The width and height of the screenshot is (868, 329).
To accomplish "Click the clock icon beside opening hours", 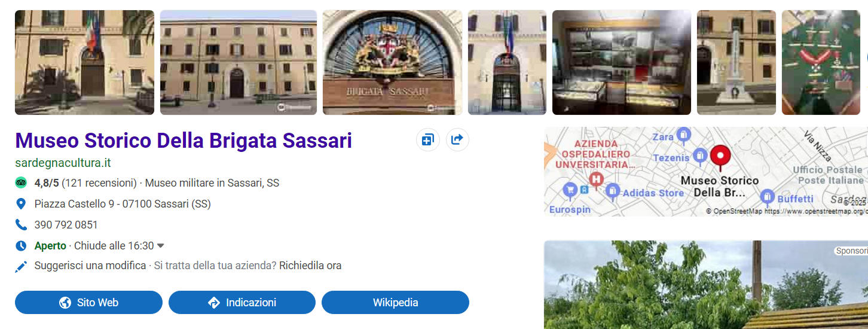I will click(21, 246).
